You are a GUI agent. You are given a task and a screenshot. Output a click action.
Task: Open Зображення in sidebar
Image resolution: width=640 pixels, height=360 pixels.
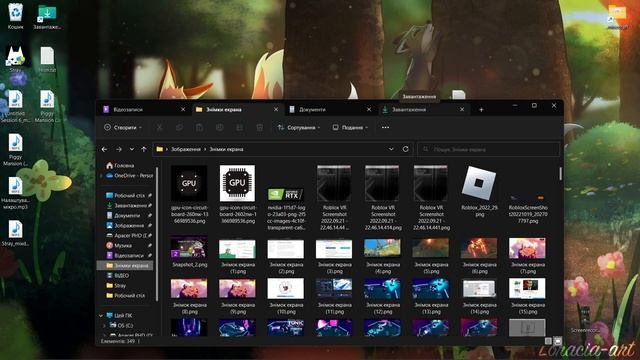click(x=128, y=225)
